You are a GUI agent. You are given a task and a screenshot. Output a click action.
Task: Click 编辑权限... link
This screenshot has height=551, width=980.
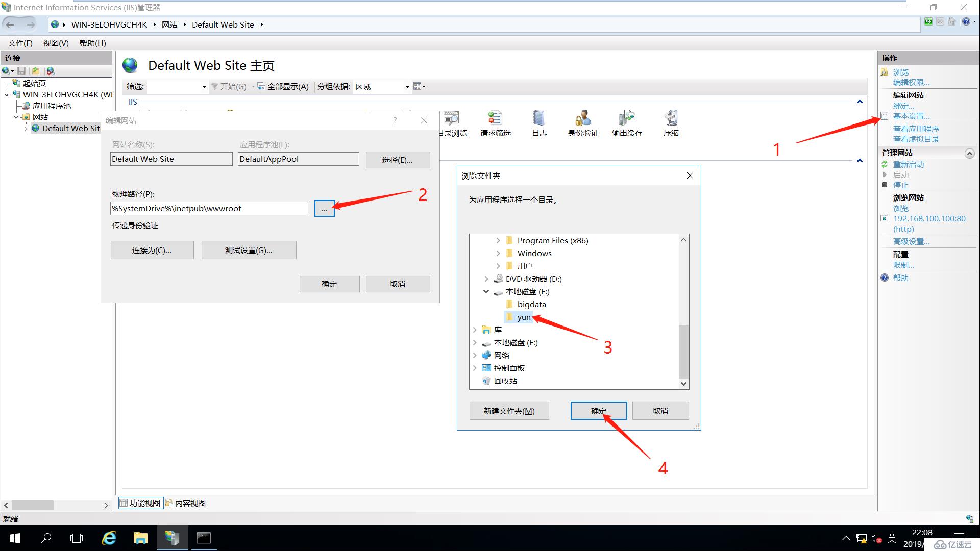coord(911,82)
